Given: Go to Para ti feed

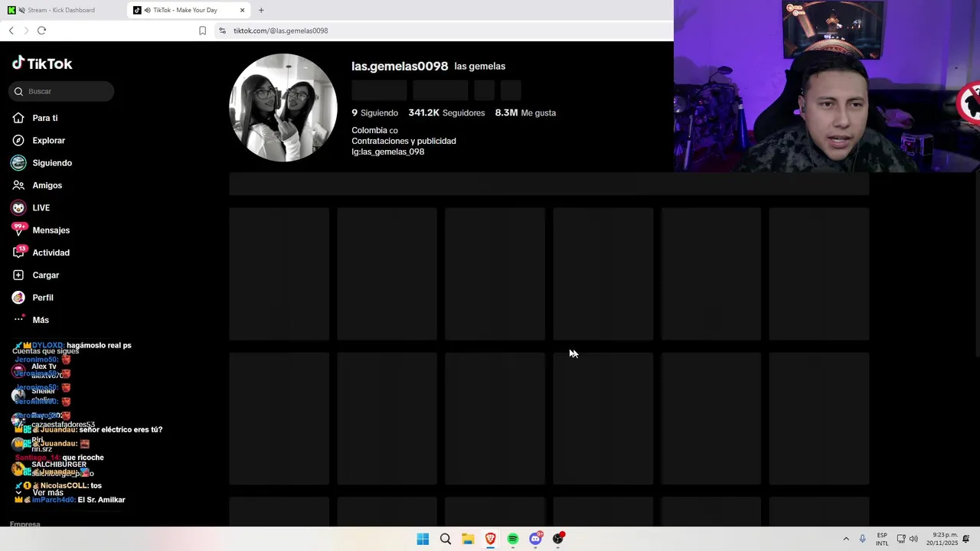Looking at the screenshot, I should pos(45,118).
